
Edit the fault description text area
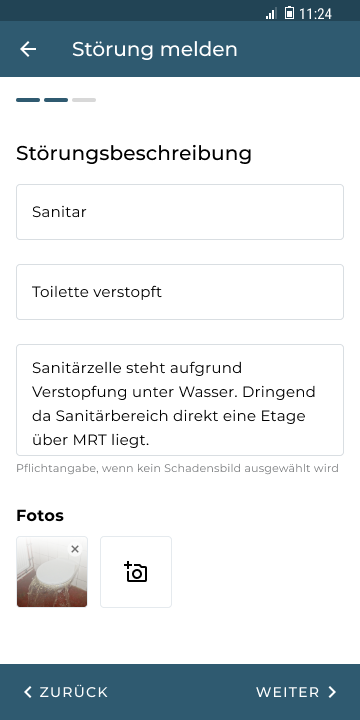click(x=180, y=400)
